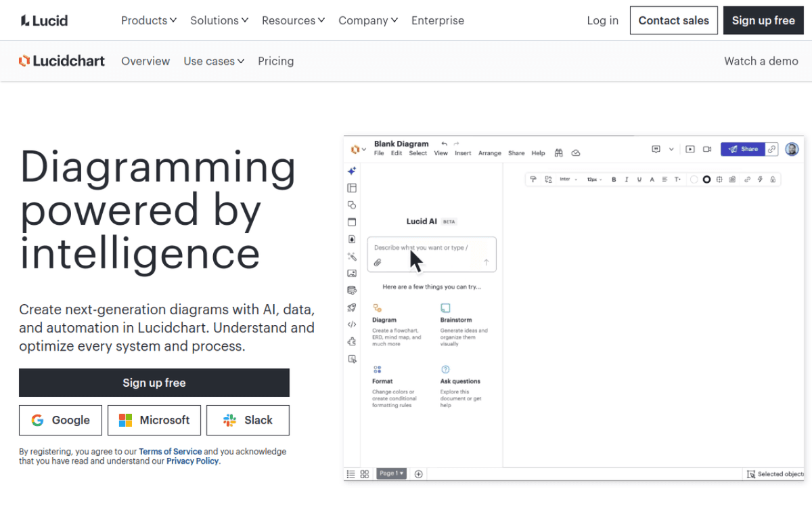Click the Sign up free button

154,383
